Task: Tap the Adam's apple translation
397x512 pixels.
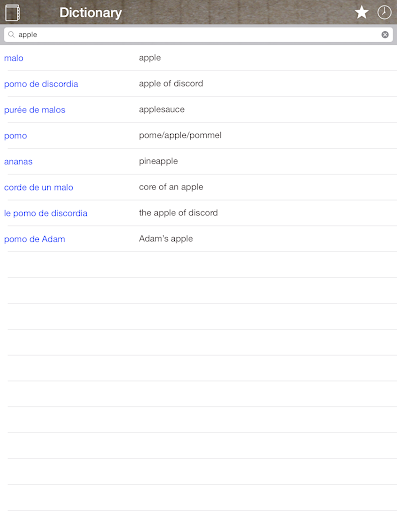Action: point(166,239)
